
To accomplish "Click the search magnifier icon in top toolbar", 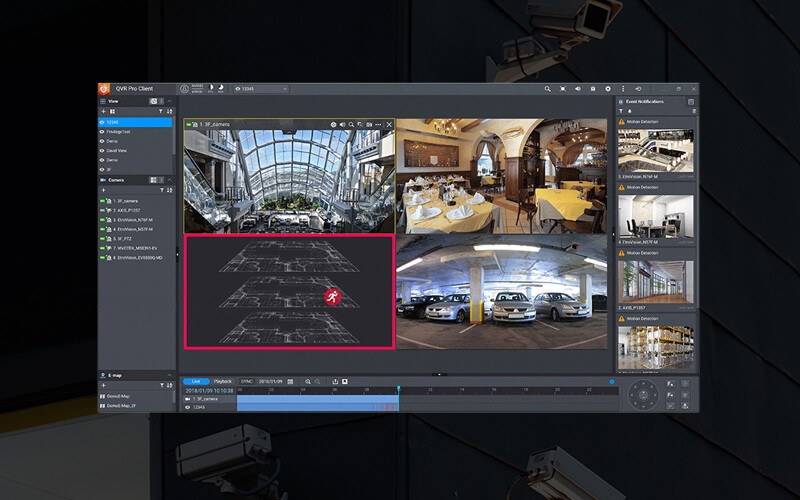I will [x=548, y=89].
